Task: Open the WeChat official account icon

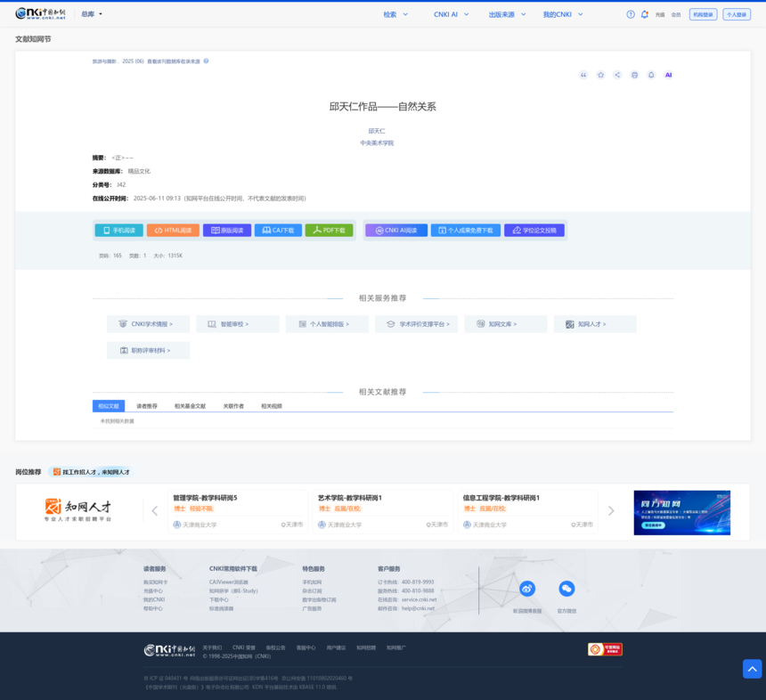Action: point(566,589)
